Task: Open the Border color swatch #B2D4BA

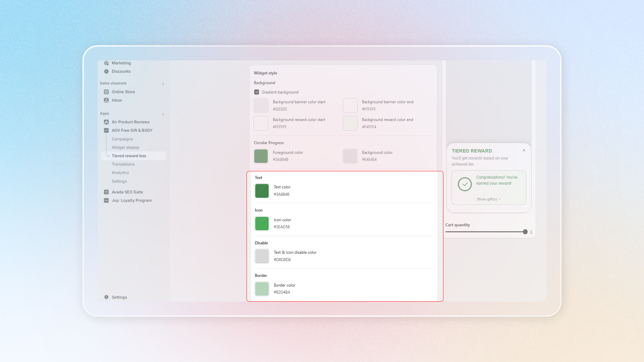Action: coord(262,289)
